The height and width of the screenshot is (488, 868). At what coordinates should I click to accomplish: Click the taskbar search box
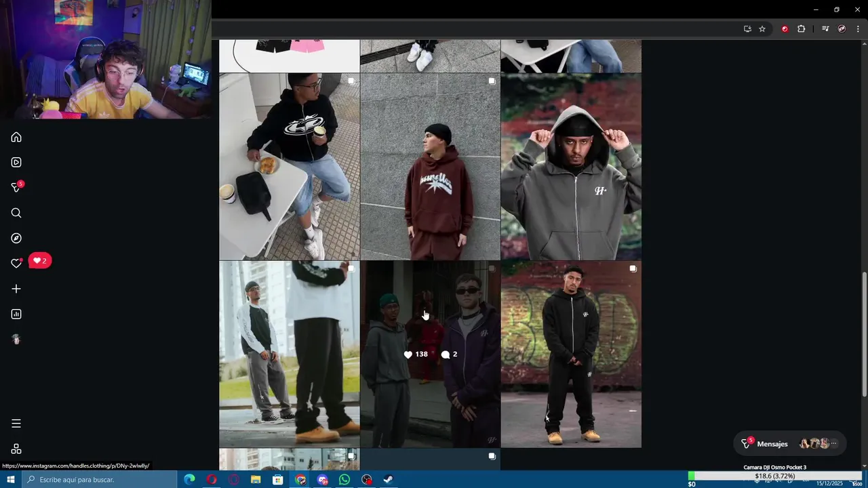(100, 480)
